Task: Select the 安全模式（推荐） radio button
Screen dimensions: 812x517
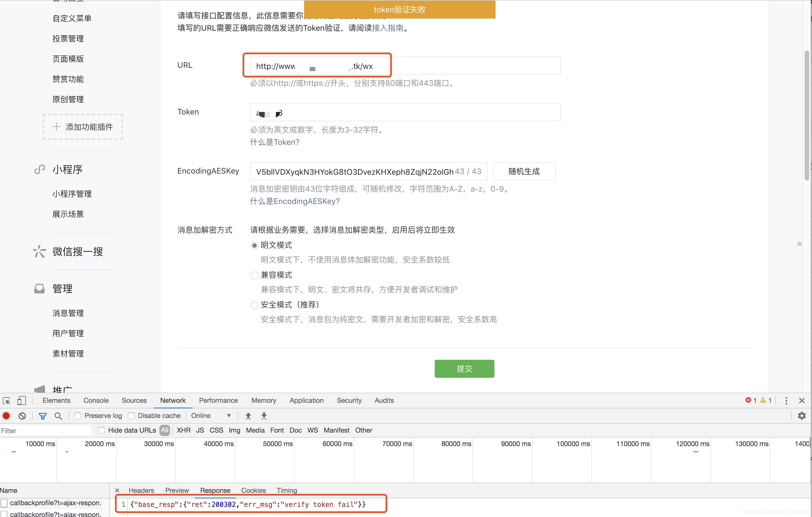Action: 254,305
